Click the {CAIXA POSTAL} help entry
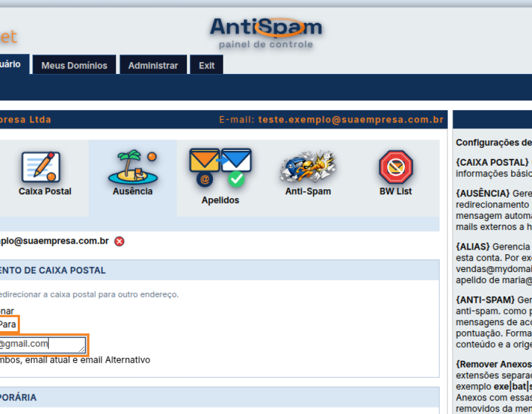 pyautogui.click(x=492, y=162)
